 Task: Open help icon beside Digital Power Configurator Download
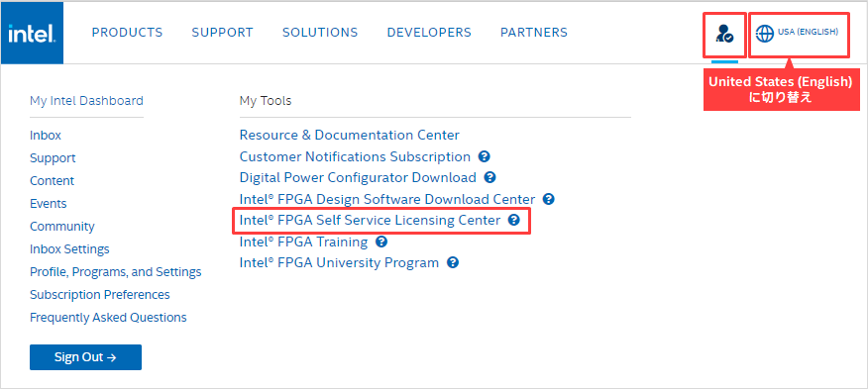(489, 177)
